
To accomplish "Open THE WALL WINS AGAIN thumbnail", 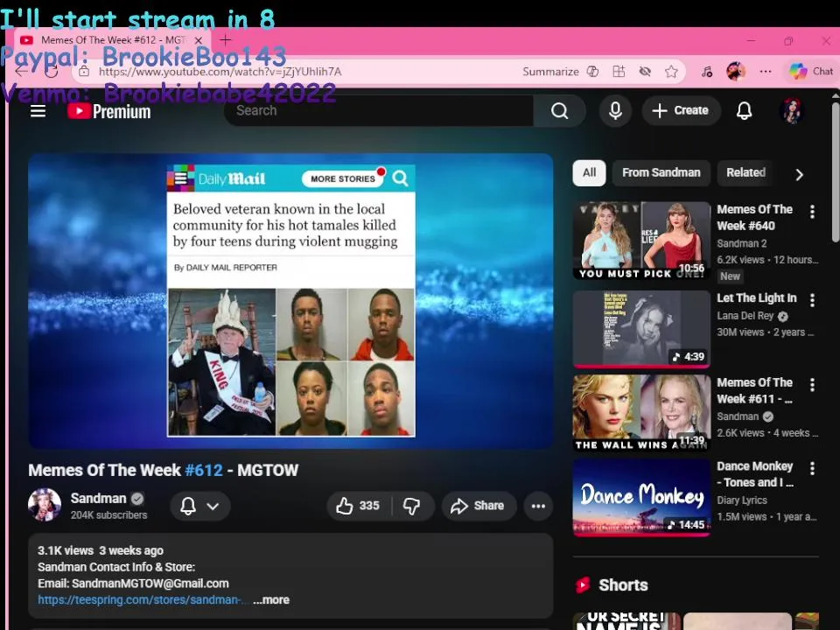I will pyautogui.click(x=641, y=413).
